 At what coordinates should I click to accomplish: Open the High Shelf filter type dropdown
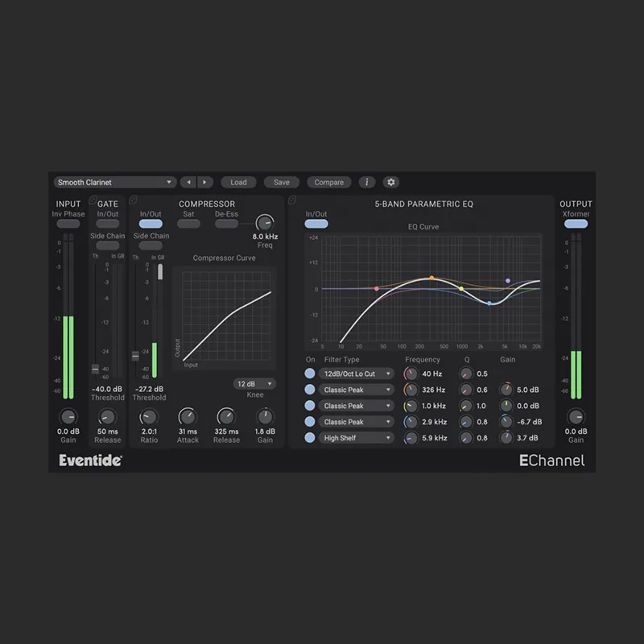tap(356, 438)
